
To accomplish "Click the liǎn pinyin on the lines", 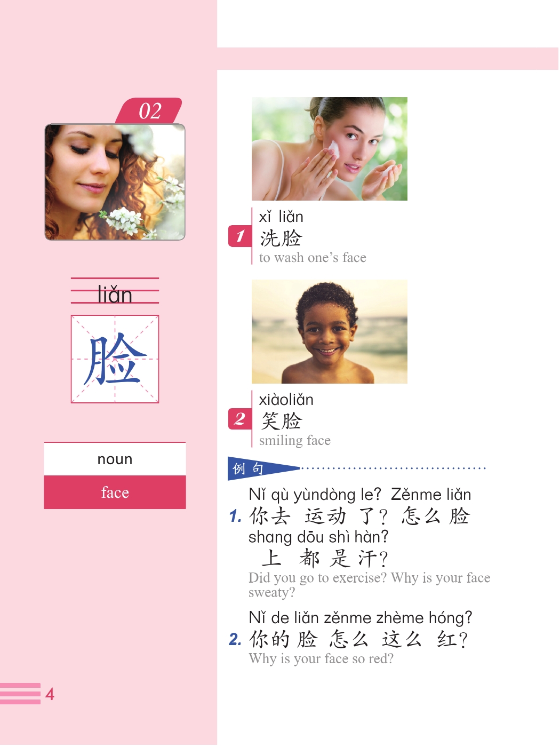I will pyautogui.click(x=115, y=294).
